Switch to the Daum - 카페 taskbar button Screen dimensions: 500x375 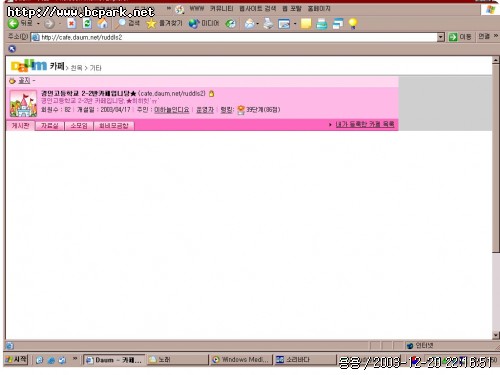pyautogui.click(x=114, y=360)
